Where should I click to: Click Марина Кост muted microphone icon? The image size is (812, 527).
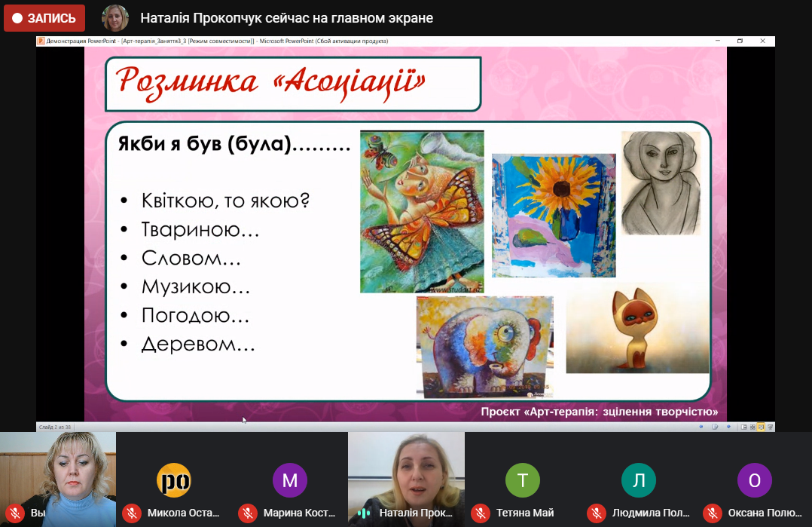(247, 513)
